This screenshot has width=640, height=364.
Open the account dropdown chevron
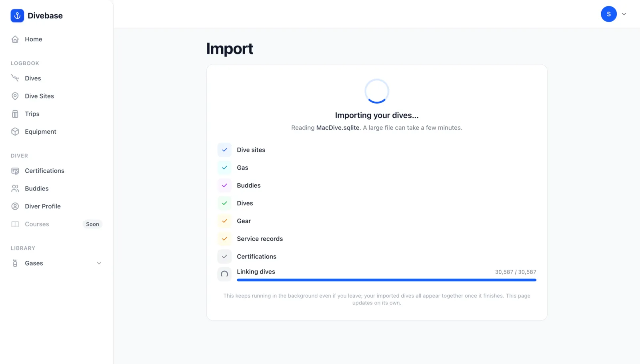[624, 14]
